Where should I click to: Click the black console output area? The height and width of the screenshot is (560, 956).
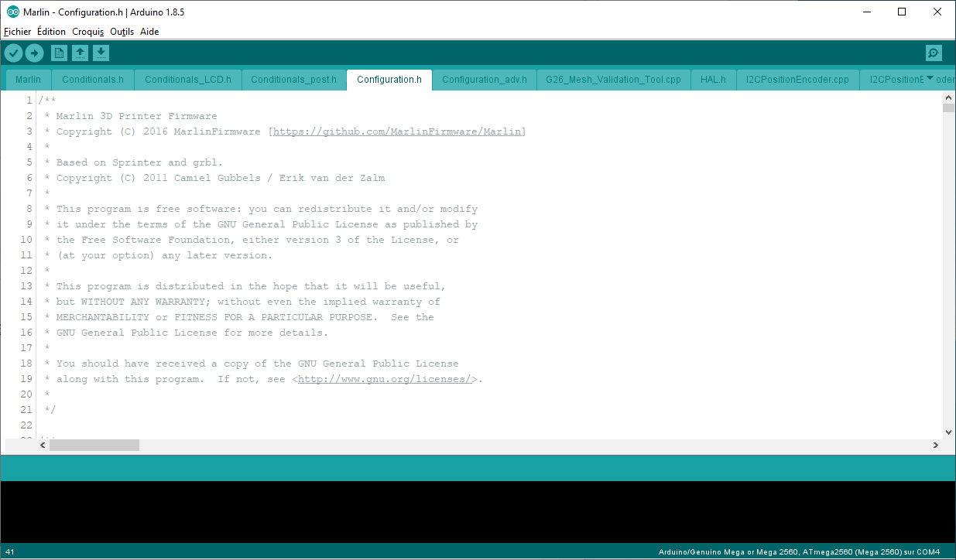pyautogui.click(x=478, y=512)
